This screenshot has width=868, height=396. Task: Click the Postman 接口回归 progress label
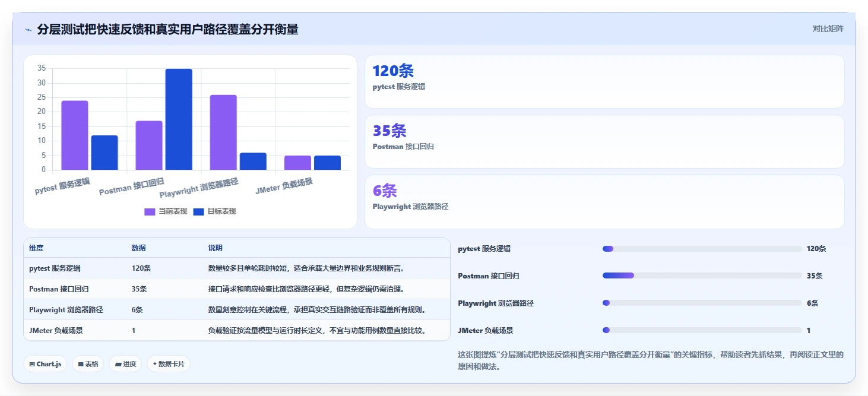488,276
